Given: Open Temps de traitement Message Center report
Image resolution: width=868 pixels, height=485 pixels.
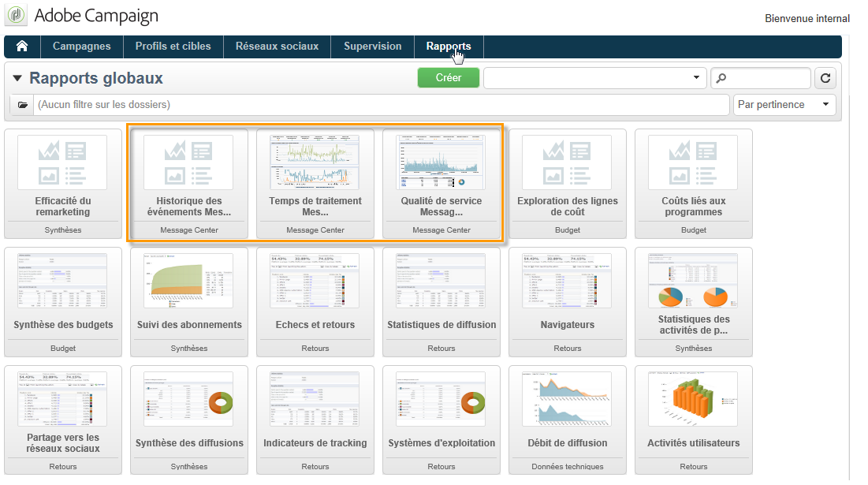Looking at the screenshot, I should 315,184.
